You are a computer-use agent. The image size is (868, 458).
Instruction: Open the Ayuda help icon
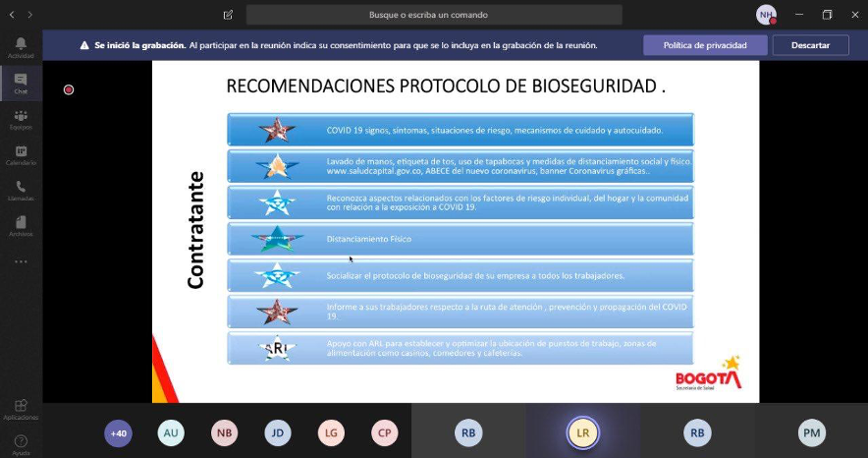(21, 444)
